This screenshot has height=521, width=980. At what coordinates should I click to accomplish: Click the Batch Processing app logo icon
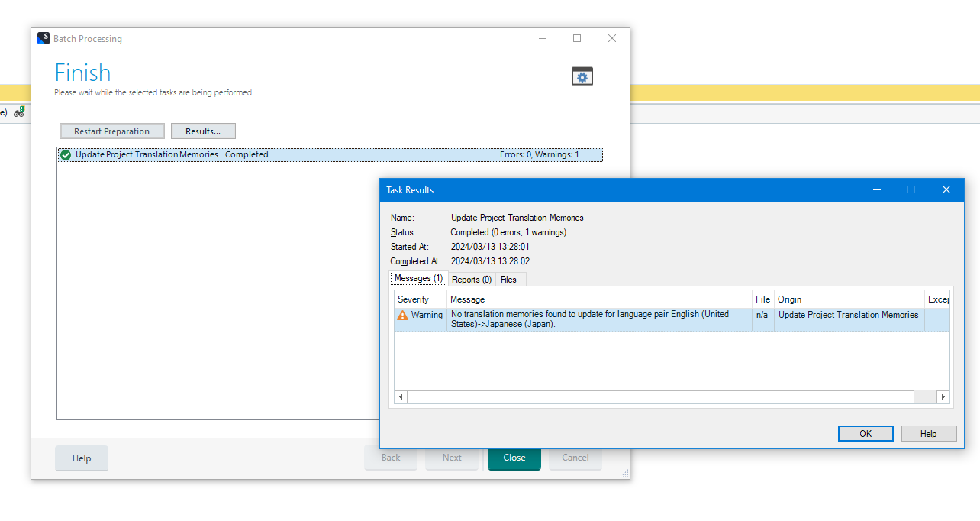click(44, 38)
